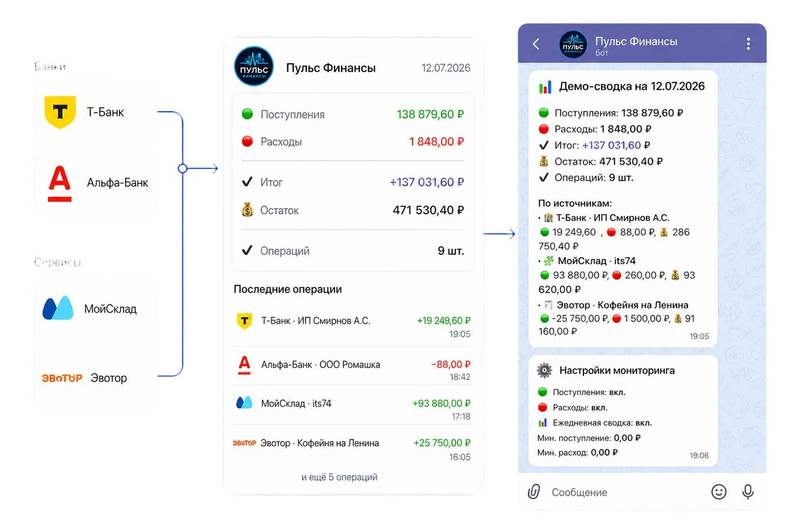The height and width of the screenshot is (532, 798).
Task: Click 'Ежедневная сводка: вкл.' in monitoring settings
Action: click(x=602, y=423)
